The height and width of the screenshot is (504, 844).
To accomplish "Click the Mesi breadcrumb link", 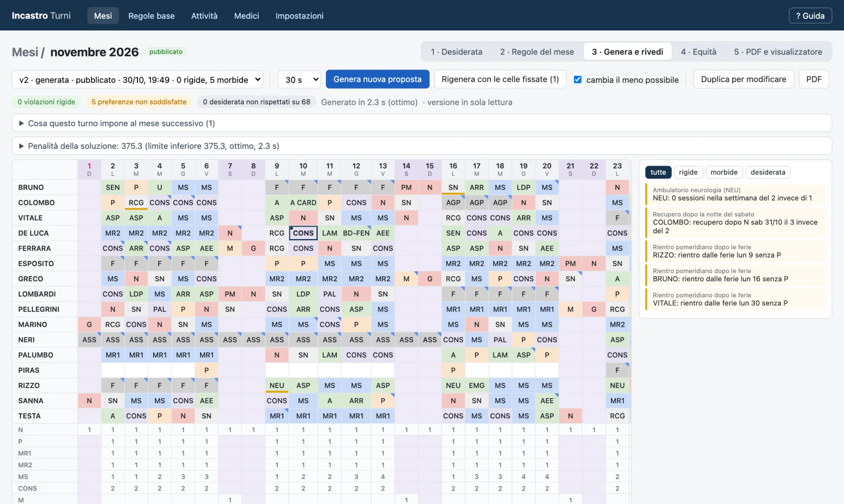I will pos(25,52).
